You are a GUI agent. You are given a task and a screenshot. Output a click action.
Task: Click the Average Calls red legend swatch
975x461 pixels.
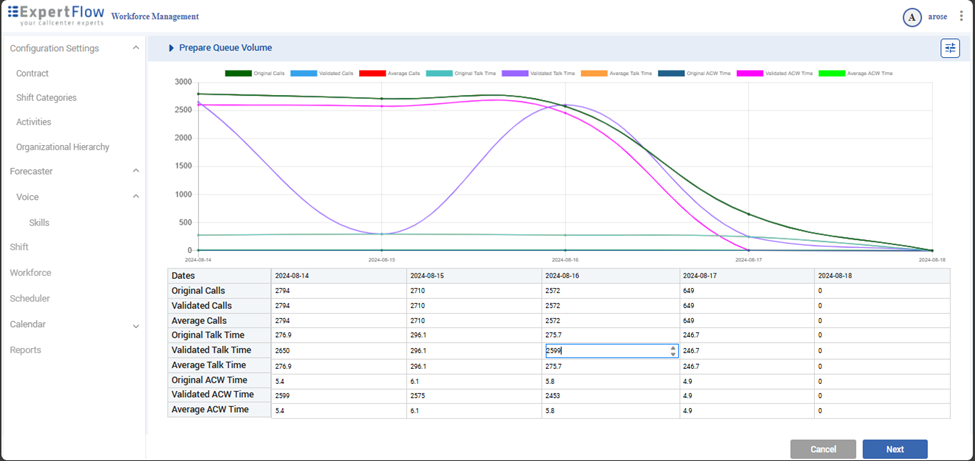point(372,73)
